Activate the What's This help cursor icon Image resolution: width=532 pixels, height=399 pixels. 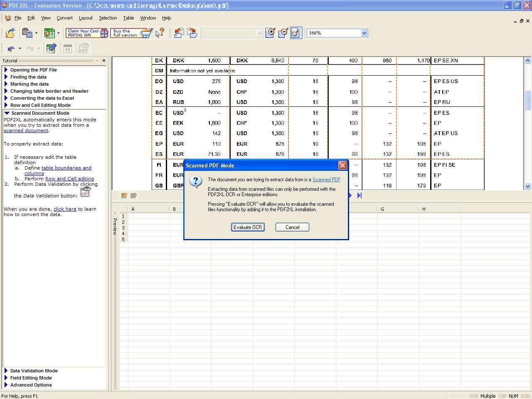160,33
